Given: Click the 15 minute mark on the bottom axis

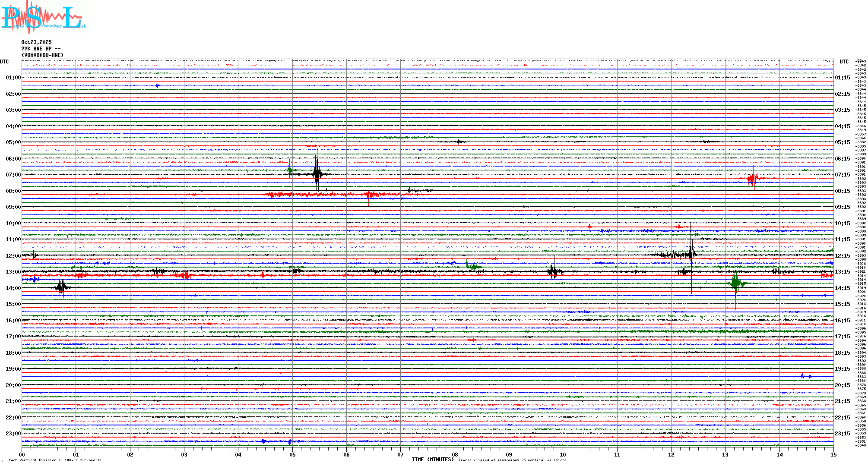Looking at the screenshot, I should (x=833, y=454).
